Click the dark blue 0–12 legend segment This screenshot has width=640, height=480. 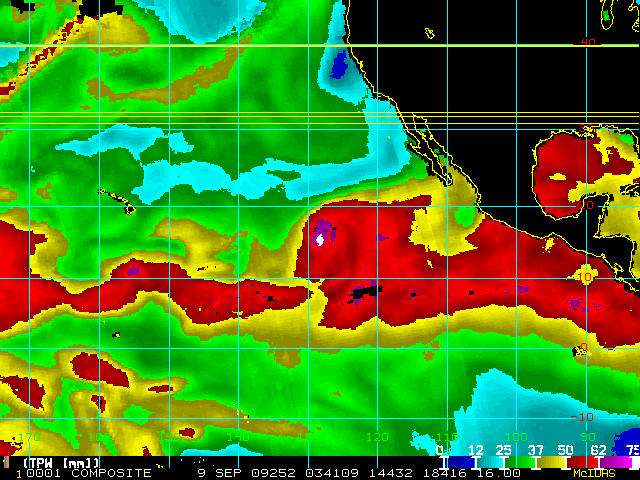pyautogui.click(x=460, y=462)
